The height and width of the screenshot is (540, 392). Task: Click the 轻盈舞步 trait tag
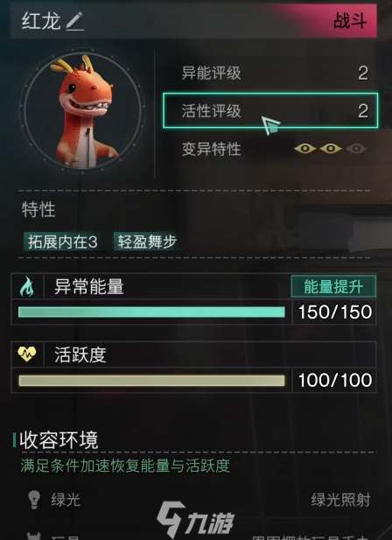[147, 242]
